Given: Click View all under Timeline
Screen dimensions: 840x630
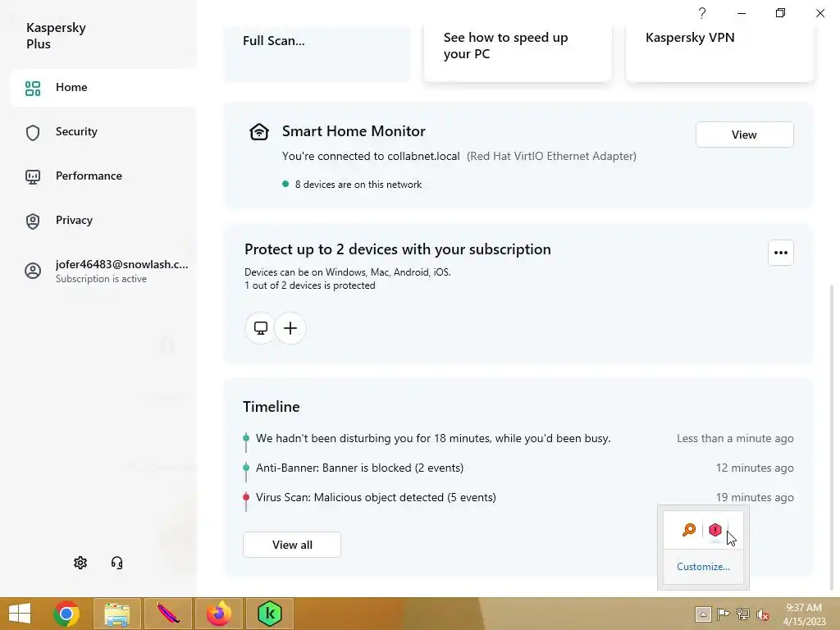Looking at the screenshot, I should pyautogui.click(x=292, y=545).
